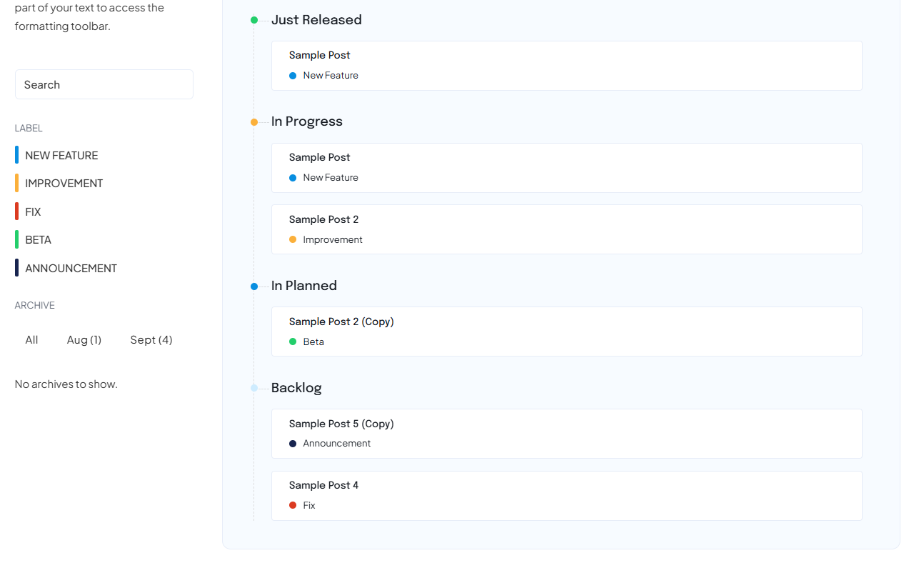The width and height of the screenshot is (924, 578).
Task: Click the blue In Planned timeline dot
Action: click(254, 286)
